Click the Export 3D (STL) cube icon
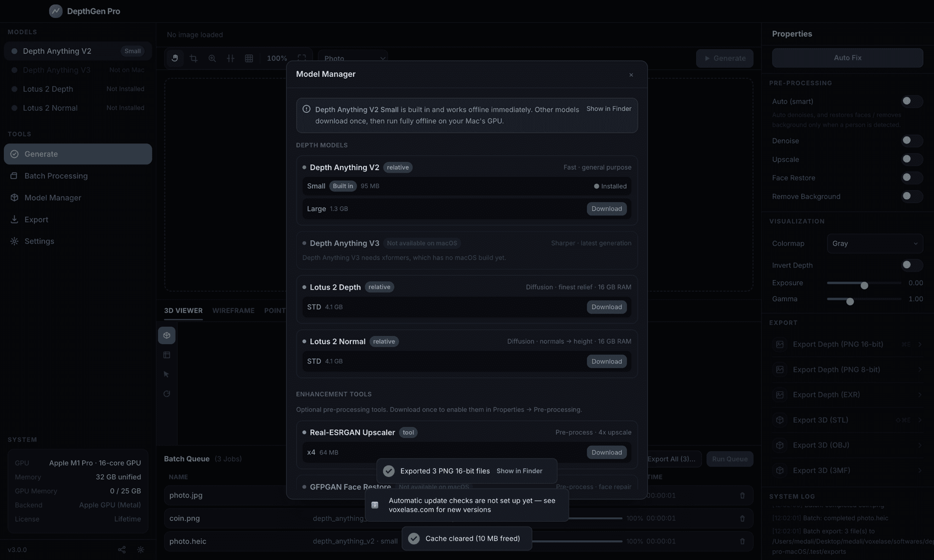 point(780,420)
